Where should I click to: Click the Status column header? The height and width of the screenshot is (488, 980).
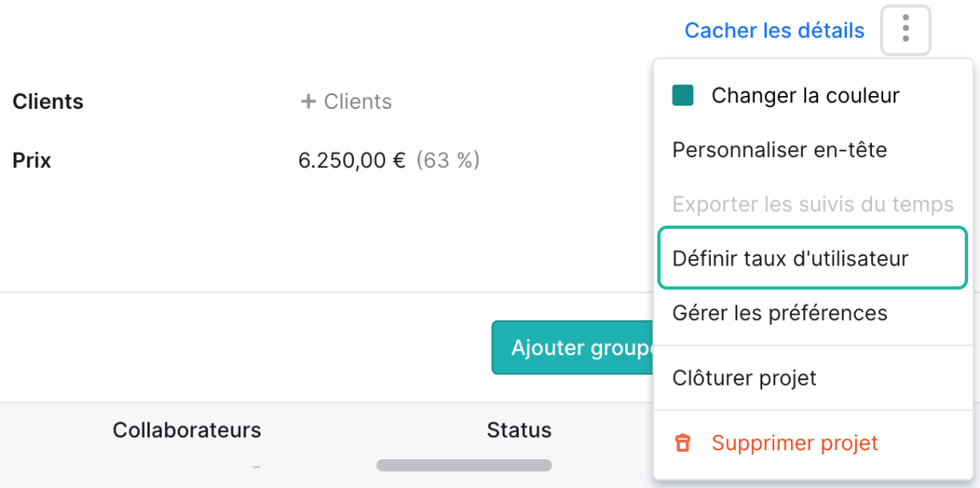pyautogui.click(x=519, y=430)
